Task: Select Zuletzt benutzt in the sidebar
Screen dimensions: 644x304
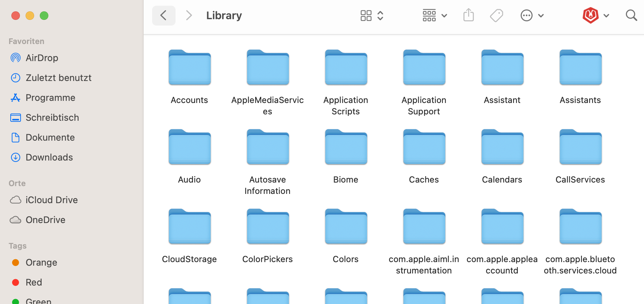Action: click(58, 78)
